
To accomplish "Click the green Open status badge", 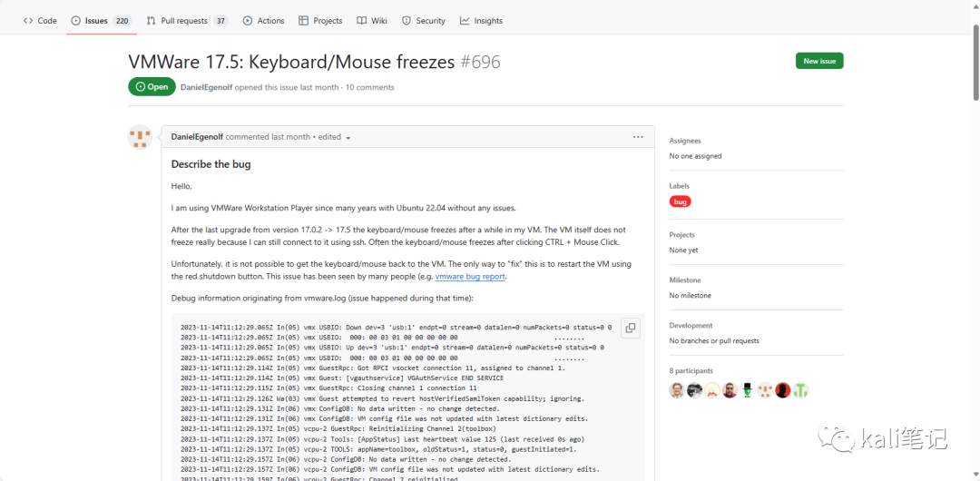I will 152,87.
